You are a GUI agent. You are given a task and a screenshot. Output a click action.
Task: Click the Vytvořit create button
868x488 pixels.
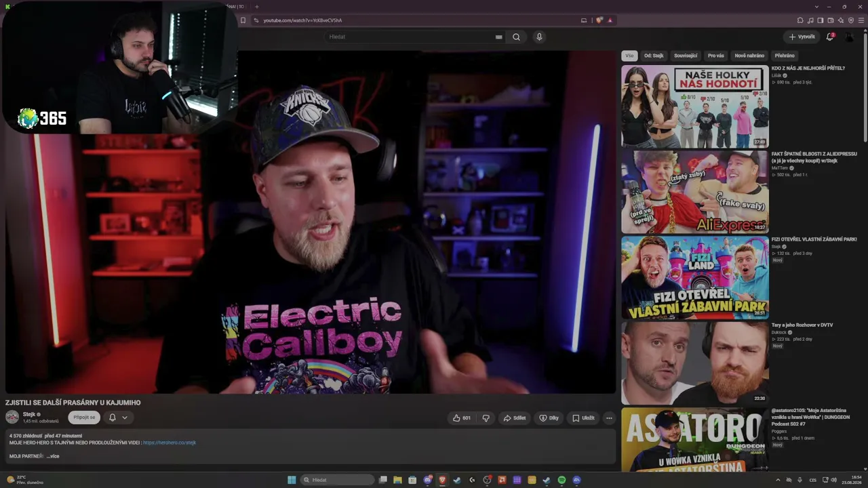(802, 37)
